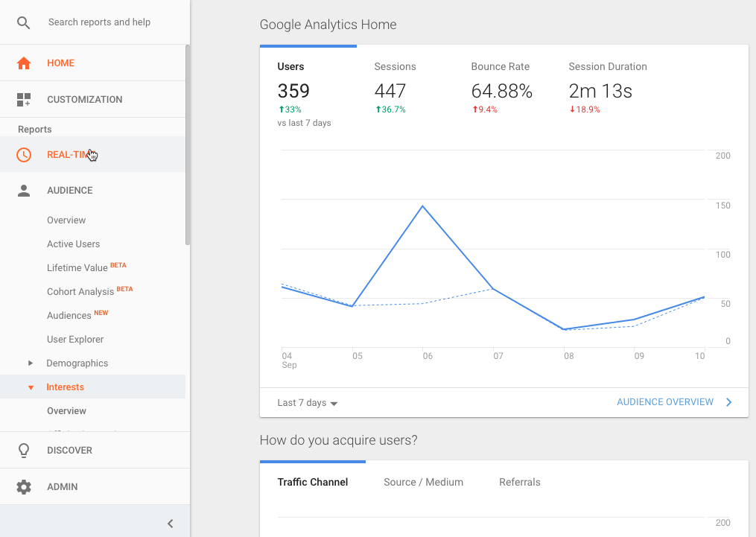Click the 2m 13s duration value
Viewport: 756px width, 537px height.
[600, 91]
